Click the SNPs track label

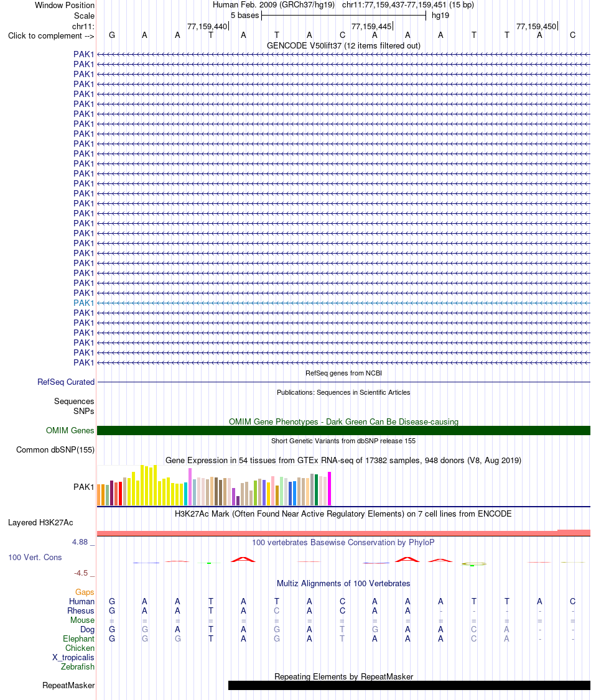[84, 411]
